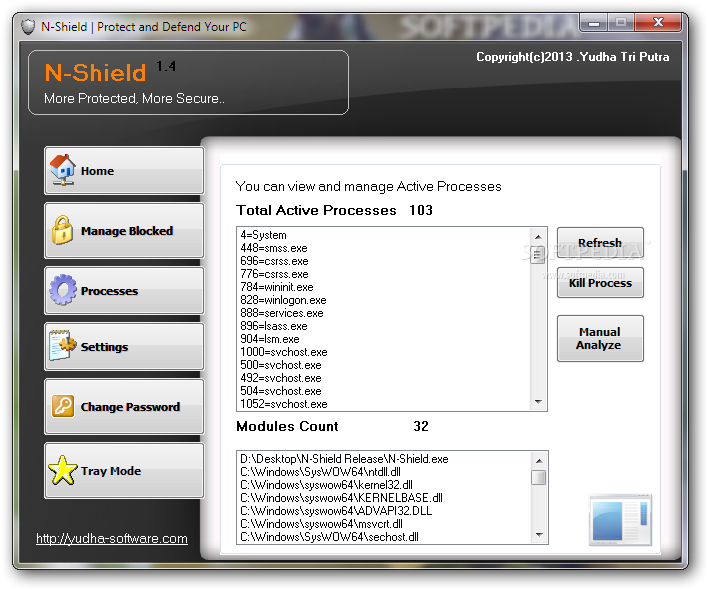Select the 888=services.exe process

[x=384, y=313]
